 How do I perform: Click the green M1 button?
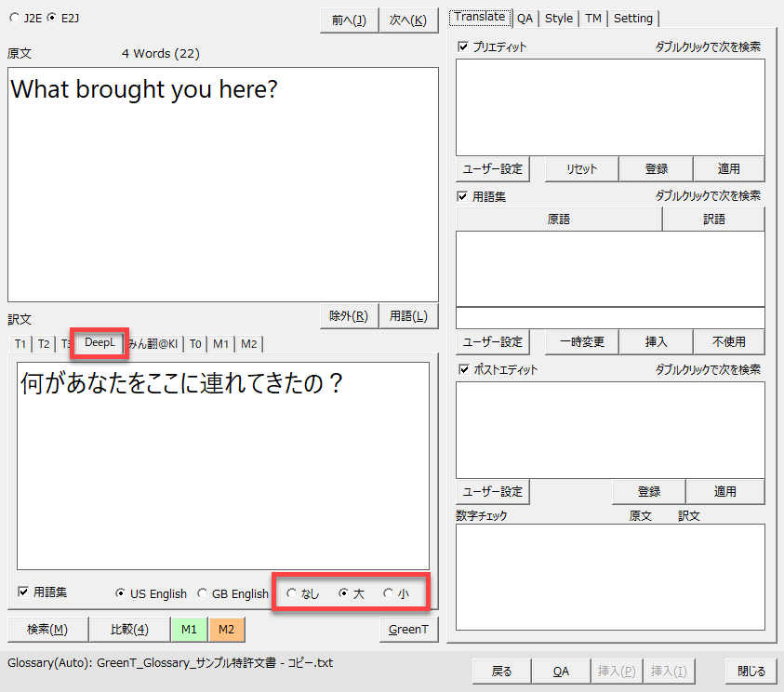[189, 630]
